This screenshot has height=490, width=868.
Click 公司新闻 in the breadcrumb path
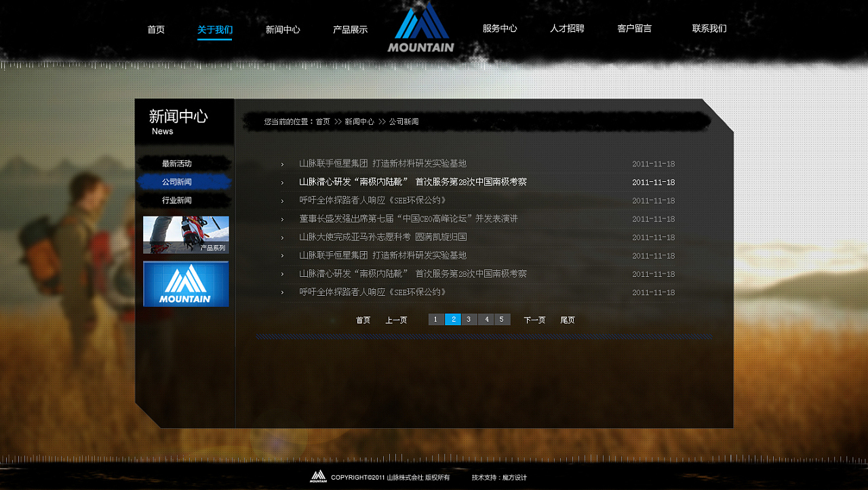pos(403,122)
